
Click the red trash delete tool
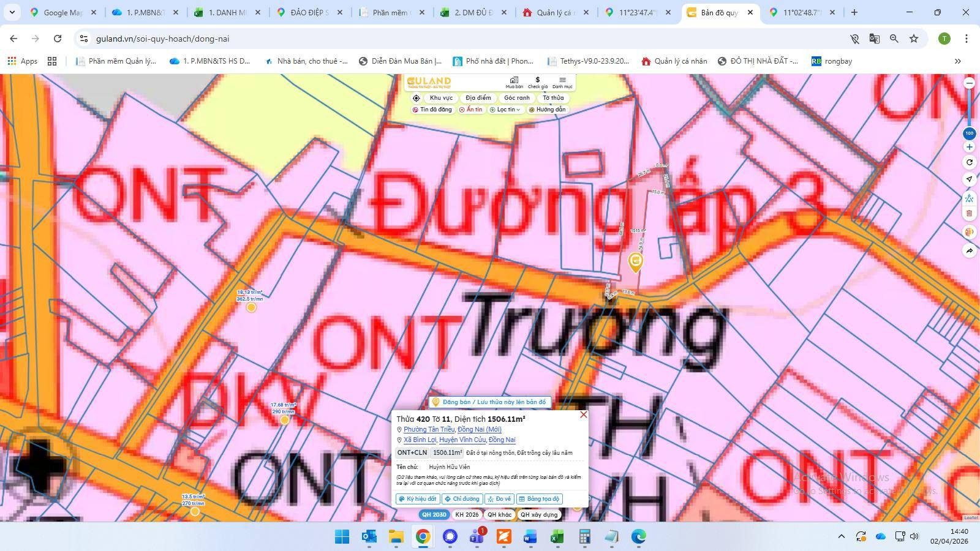click(969, 213)
